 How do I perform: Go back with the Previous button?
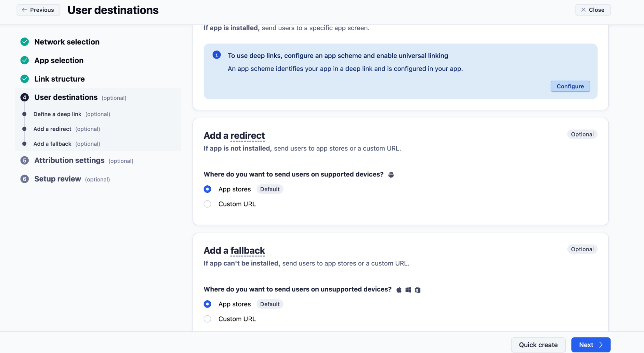tap(38, 10)
